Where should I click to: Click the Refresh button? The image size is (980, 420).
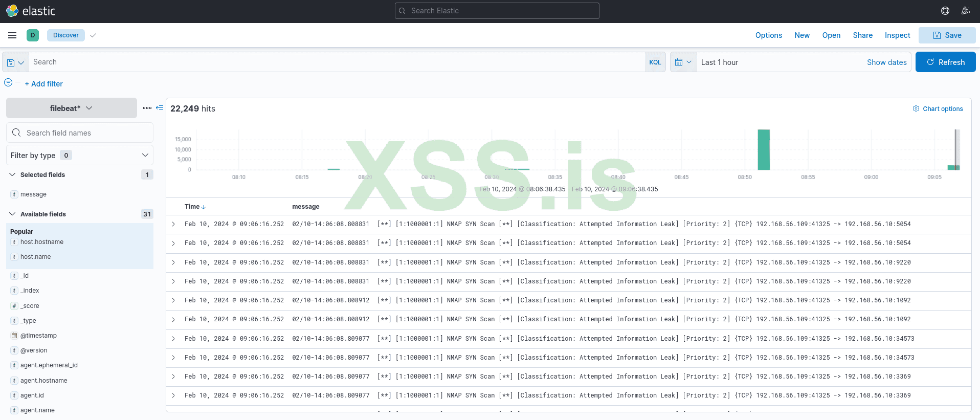946,62
